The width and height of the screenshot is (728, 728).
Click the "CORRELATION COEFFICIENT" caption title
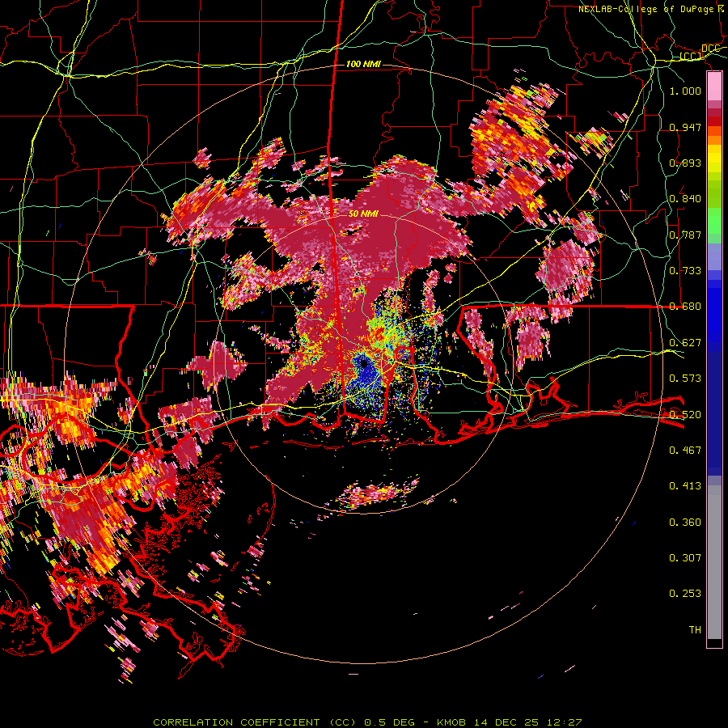236,722
